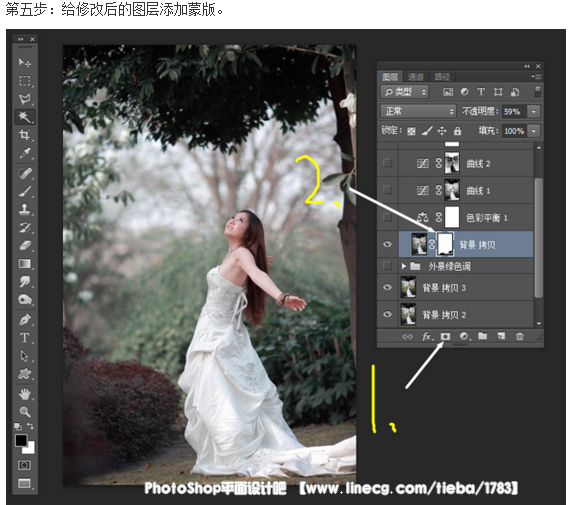The height and width of the screenshot is (505, 568).
Task: Toggle Quick Mask mode in toolbar
Action: (x=24, y=465)
